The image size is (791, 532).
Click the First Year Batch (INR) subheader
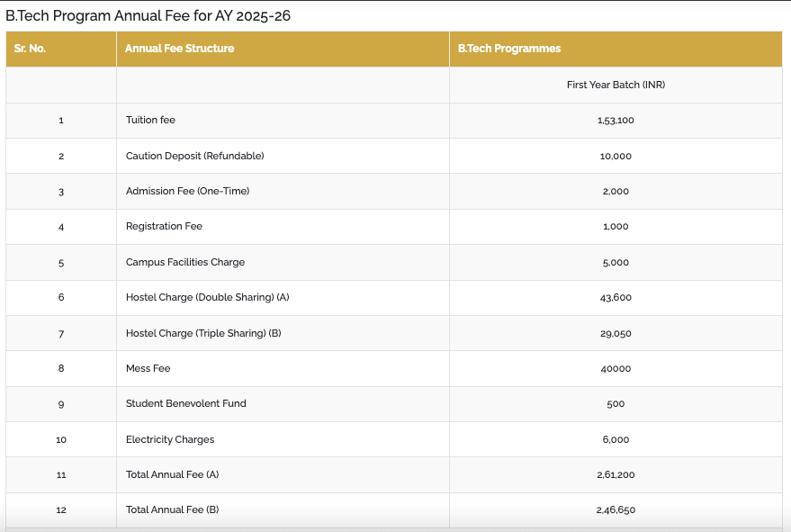[x=616, y=85]
